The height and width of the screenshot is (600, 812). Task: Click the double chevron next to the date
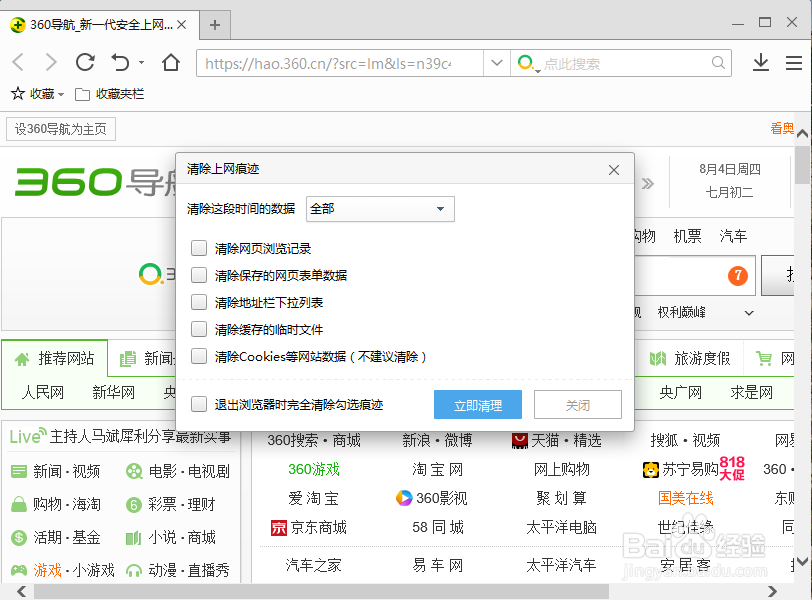(647, 184)
